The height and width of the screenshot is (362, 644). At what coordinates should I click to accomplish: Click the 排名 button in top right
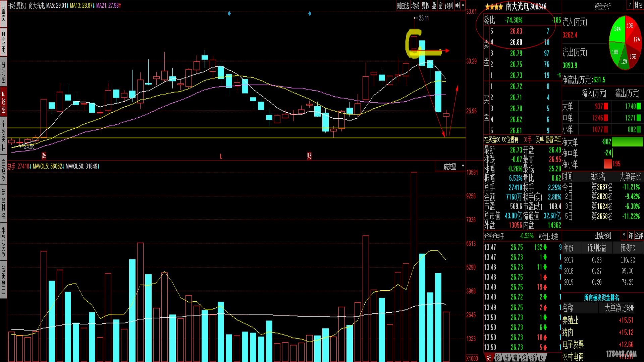[639, 5]
